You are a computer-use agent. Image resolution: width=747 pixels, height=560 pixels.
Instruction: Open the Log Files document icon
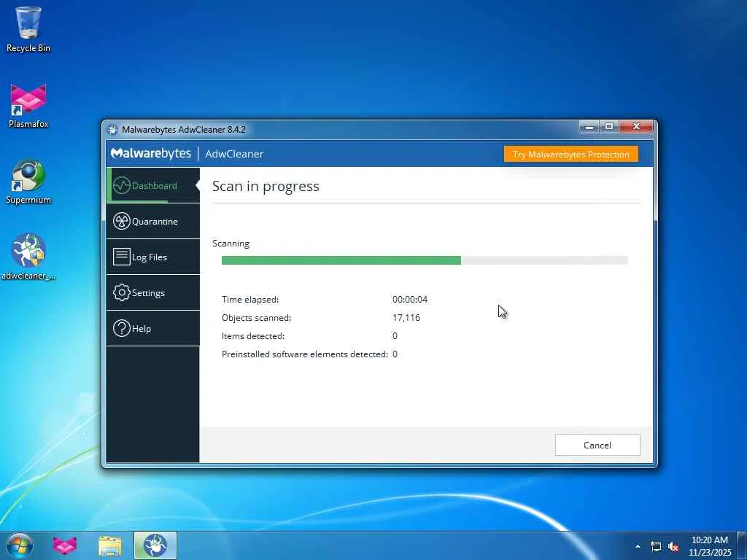(122, 257)
